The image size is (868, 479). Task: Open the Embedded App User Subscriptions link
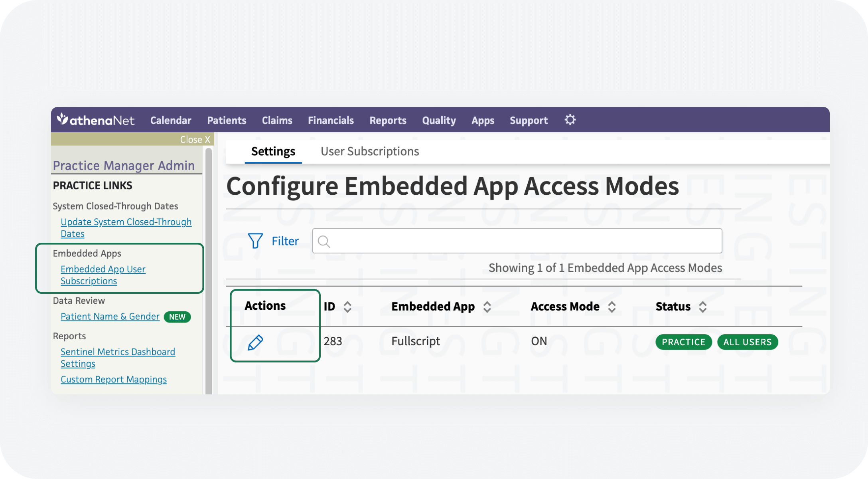pos(103,275)
